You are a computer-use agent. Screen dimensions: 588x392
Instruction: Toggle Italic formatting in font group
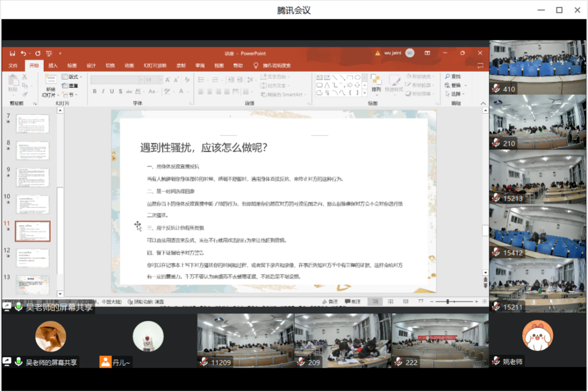click(x=104, y=91)
